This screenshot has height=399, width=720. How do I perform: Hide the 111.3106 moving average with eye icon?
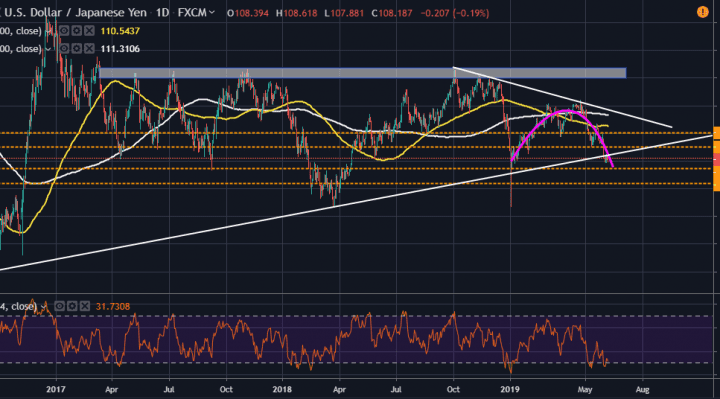pyautogui.click(x=64, y=48)
